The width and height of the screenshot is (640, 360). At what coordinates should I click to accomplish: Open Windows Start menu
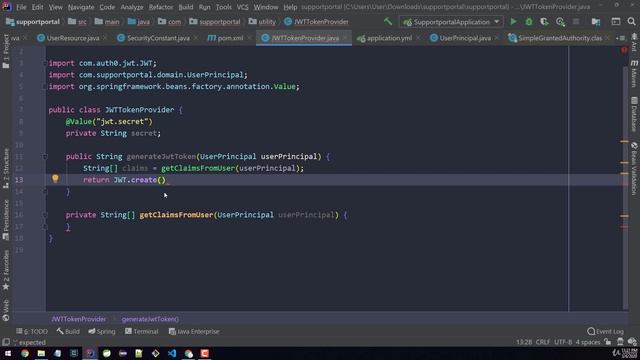click(x=8, y=353)
